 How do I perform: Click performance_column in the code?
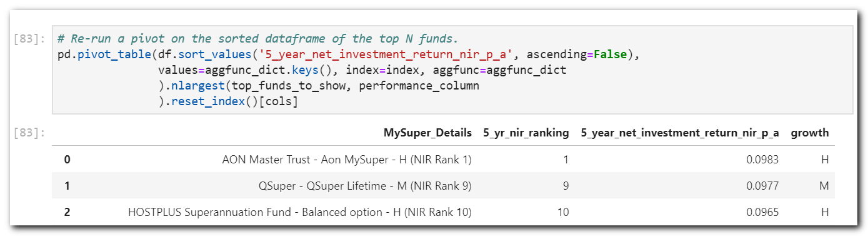click(419, 86)
